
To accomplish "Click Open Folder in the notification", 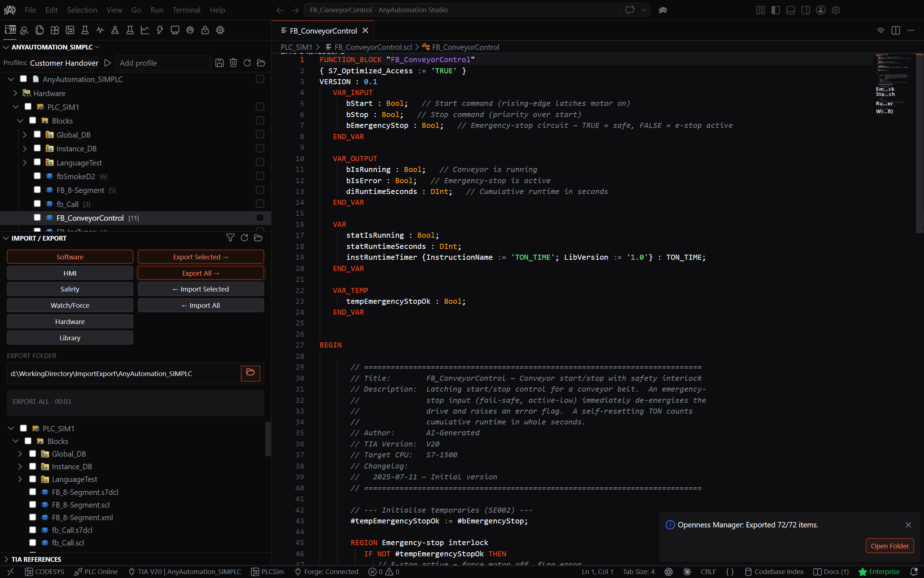I will click(890, 545).
